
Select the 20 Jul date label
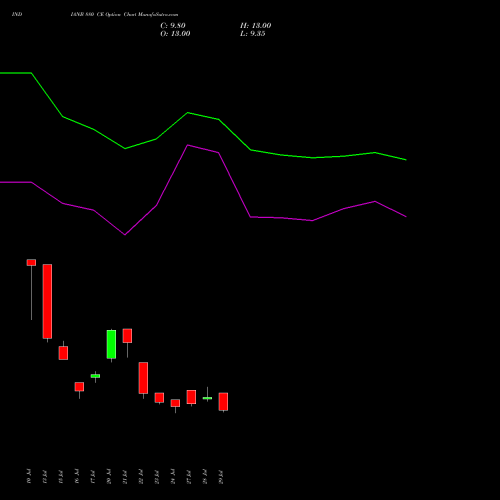[109, 476]
